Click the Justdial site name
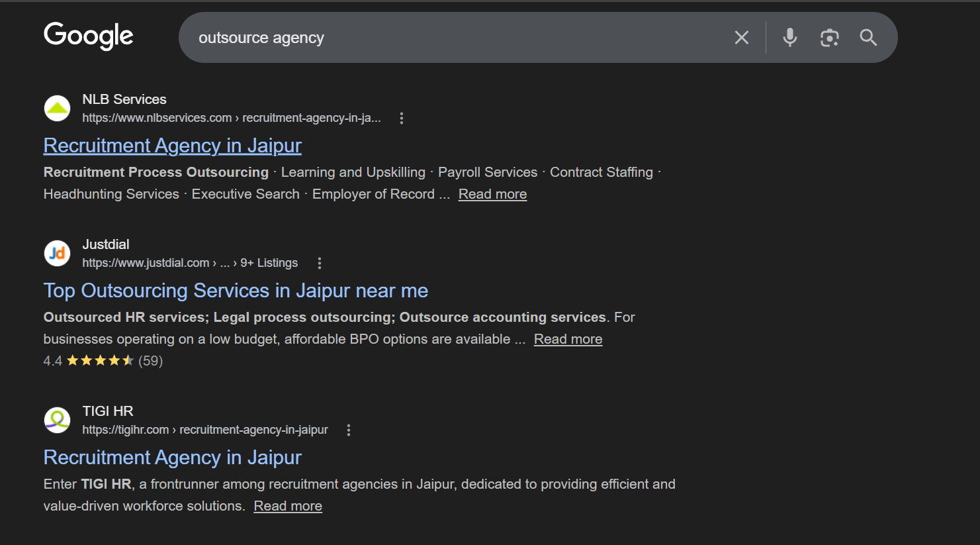The width and height of the screenshot is (980, 545). tap(106, 244)
